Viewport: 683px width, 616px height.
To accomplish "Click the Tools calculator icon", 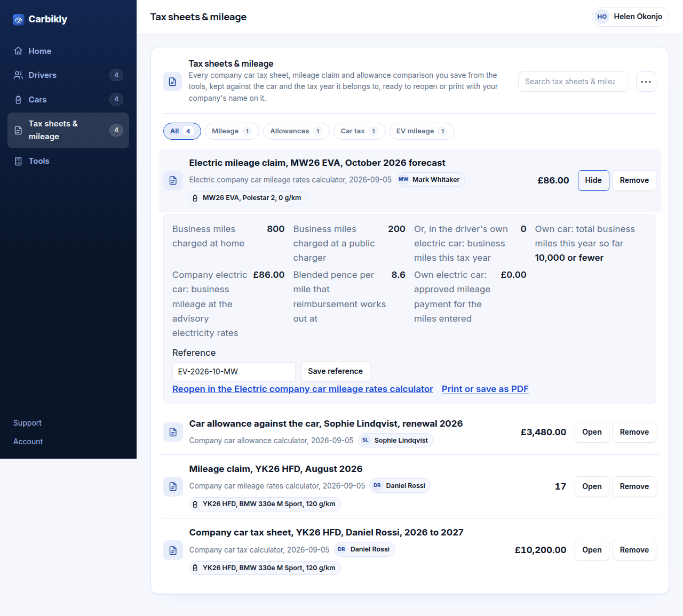I will [x=18, y=161].
